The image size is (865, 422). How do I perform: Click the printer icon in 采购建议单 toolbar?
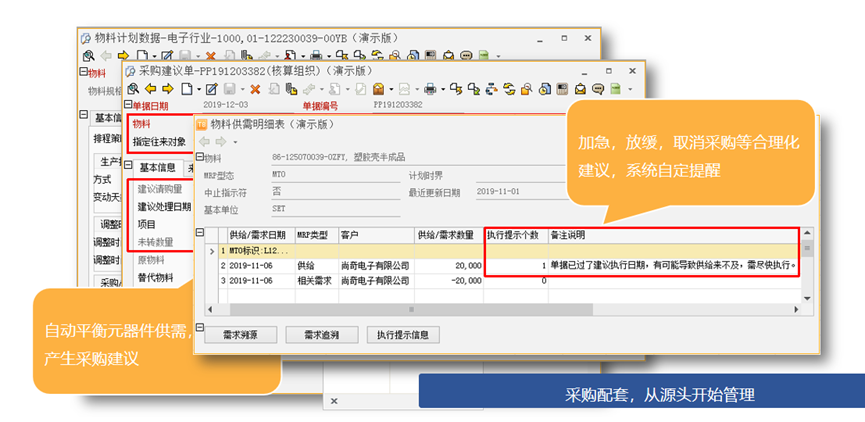(430, 89)
